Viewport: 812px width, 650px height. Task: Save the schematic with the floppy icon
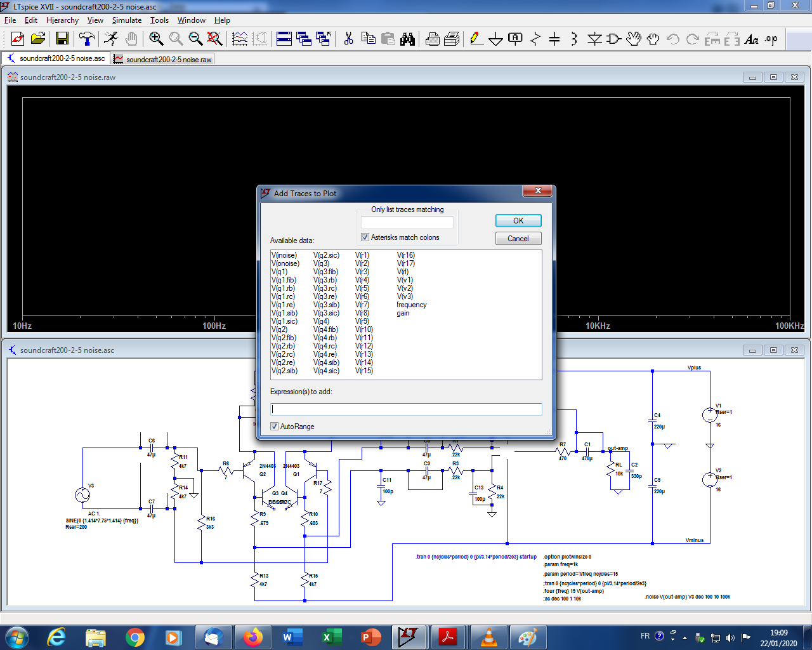(62, 39)
